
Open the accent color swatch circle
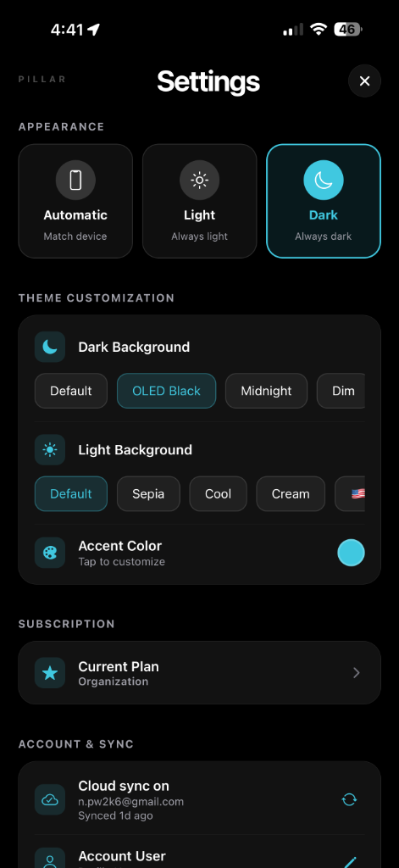click(351, 553)
